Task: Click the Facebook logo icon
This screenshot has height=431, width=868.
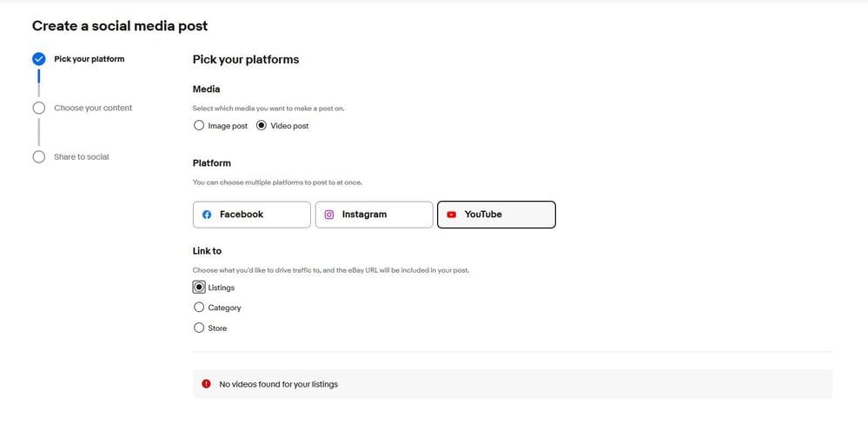Action: tap(207, 215)
